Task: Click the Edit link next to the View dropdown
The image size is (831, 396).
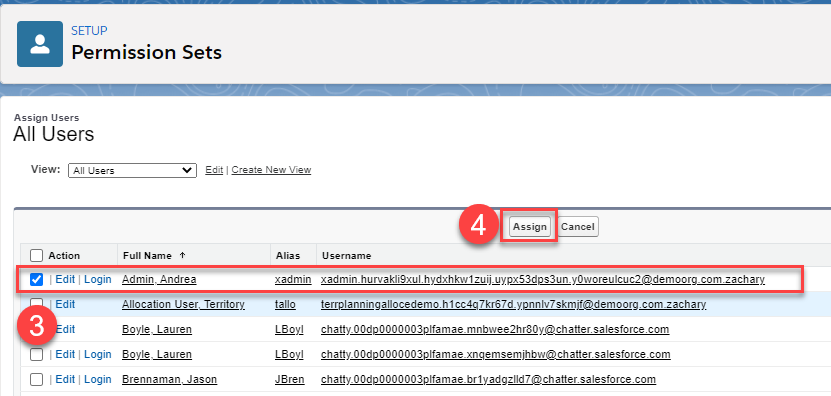Action: click(x=214, y=170)
